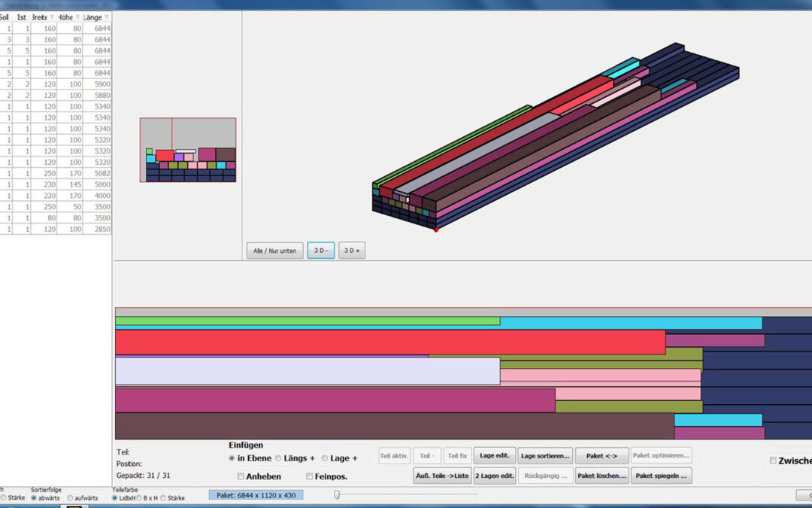Open the 2 Lagen edit. function
Viewport: 812px width, 508px height.
494,476
